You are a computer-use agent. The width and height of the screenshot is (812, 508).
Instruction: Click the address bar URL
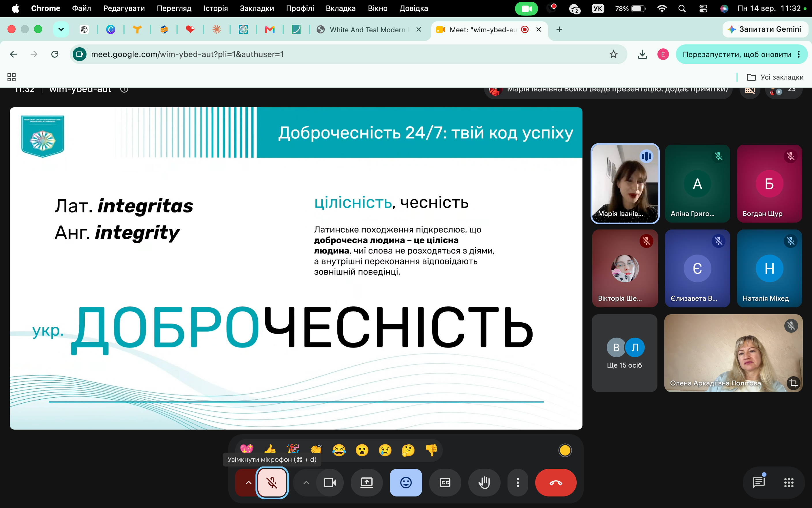[187, 54]
